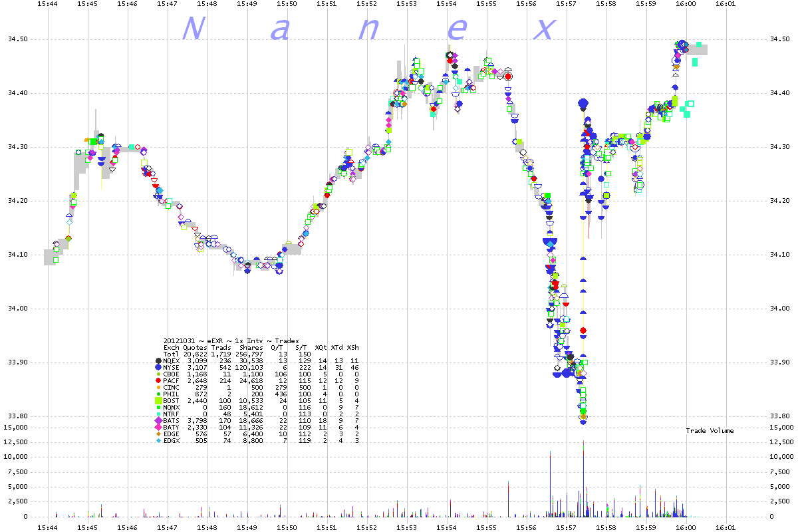
Task: Click total quotes value '20,822'
Action: point(196,354)
